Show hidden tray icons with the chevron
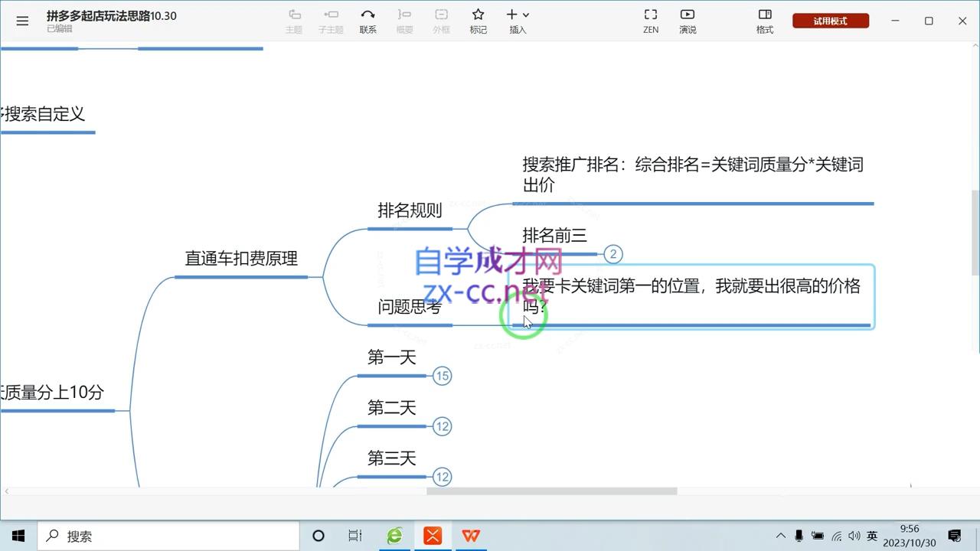Viewport: 980px width, 551px height. tap(780, 536)
